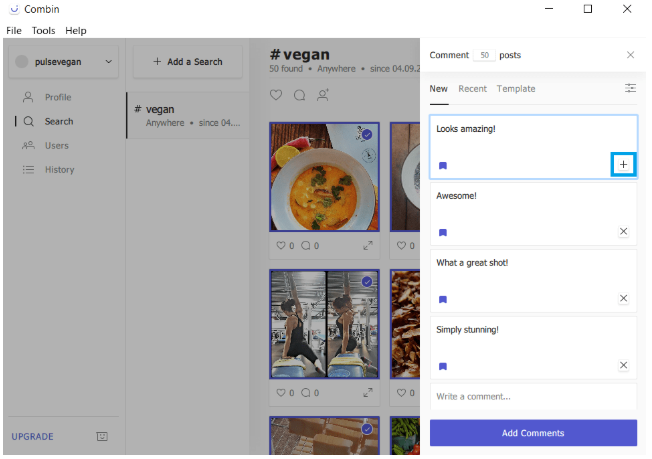Add the 'Looks amazing!' comment with plus icon
The image size is (652, 459).
pyautogui.click(x=623, y=164)
